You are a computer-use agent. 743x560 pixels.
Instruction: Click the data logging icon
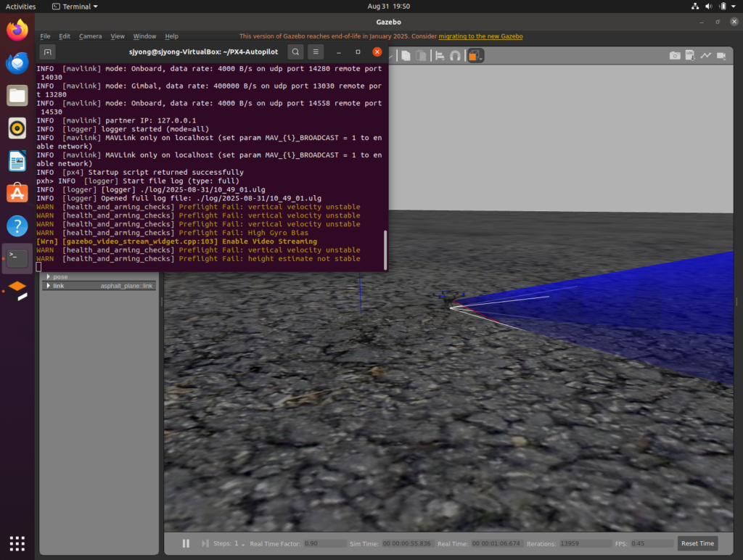tap(690, 55)
